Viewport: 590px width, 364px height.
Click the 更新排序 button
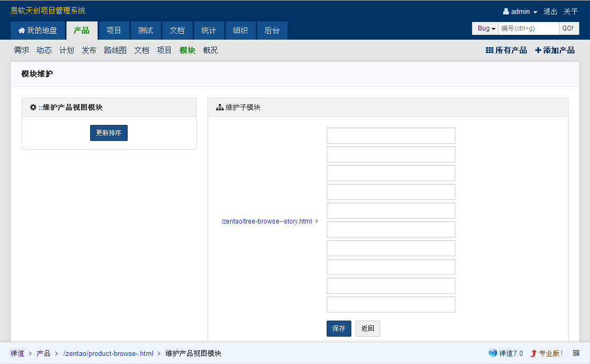click(109, 133)
